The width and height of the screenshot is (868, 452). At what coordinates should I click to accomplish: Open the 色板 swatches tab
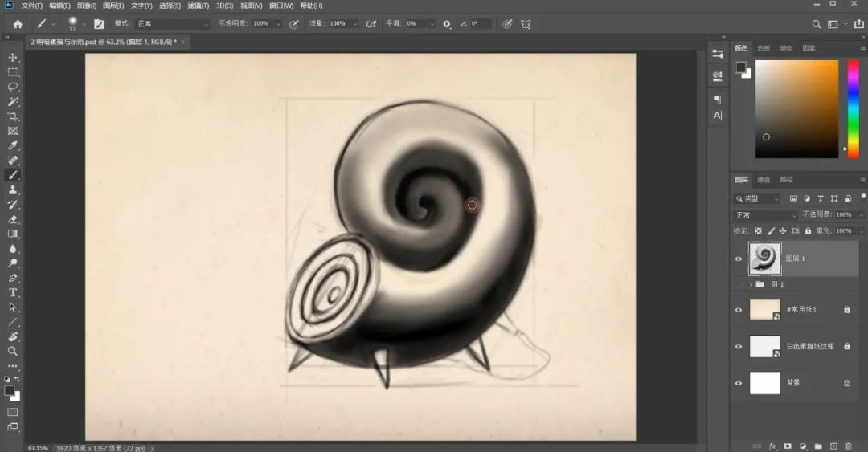pos(763,48)
